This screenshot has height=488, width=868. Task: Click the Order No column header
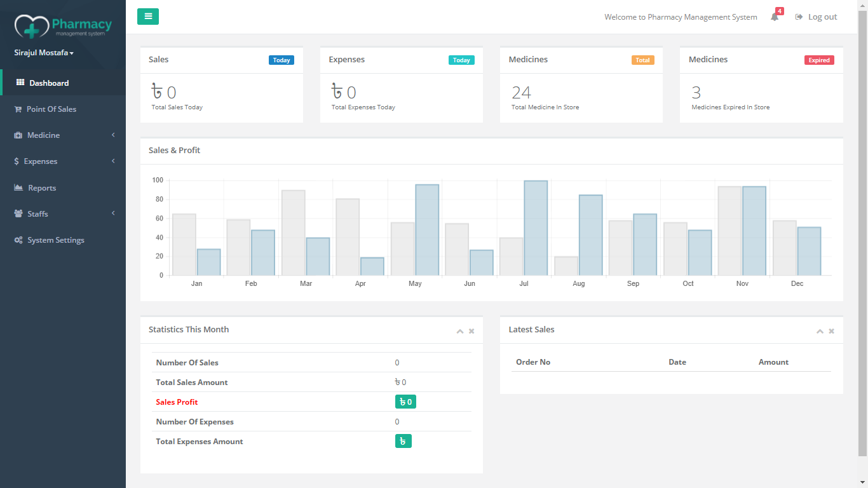pos(533,362)
